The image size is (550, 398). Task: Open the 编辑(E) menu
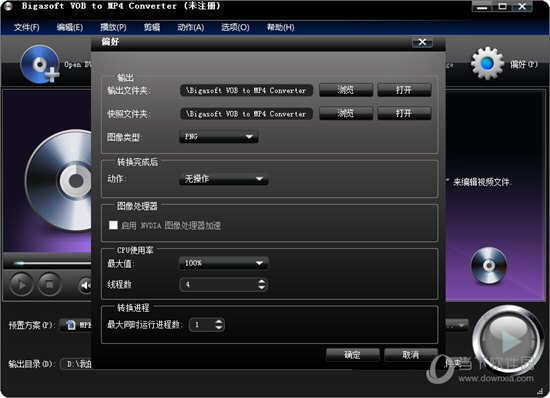(70, 27)
